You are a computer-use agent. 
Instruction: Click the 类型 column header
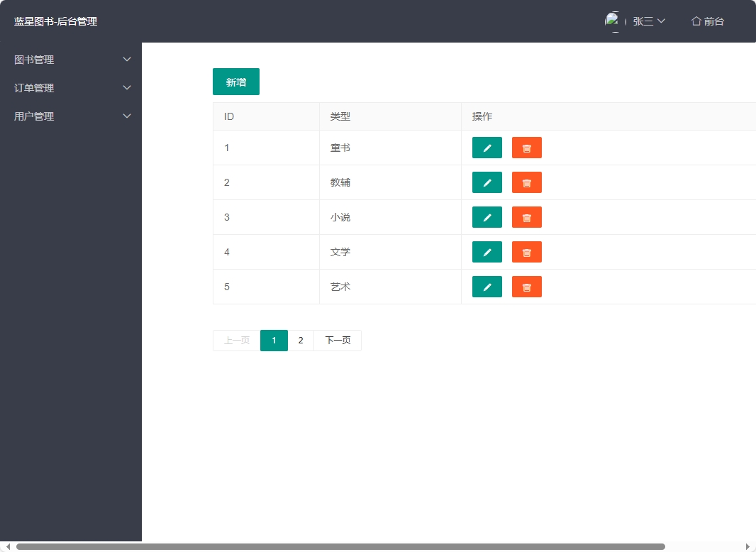pyautogui.click(x=390, y=116)
